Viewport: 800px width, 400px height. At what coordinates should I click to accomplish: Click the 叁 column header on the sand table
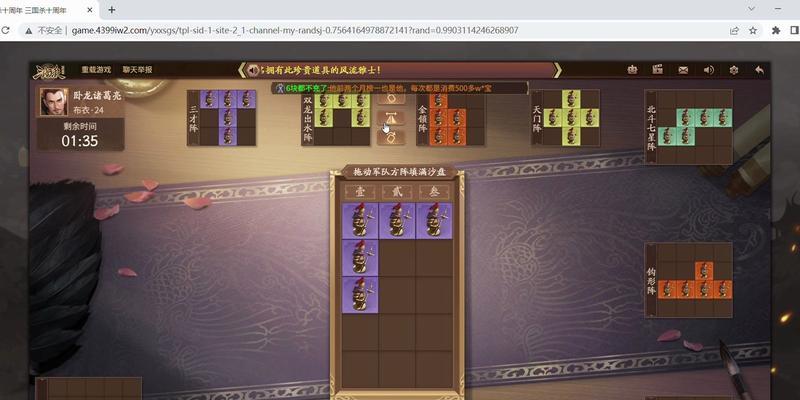click(x=434, y=192)
